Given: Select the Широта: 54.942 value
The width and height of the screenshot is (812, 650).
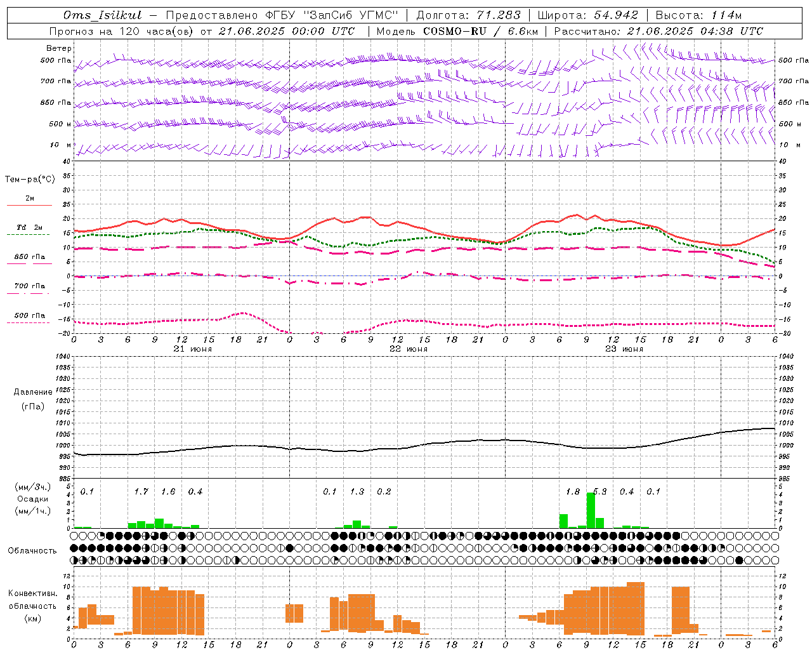Looking at the screenshot, I should pos(587,15).
